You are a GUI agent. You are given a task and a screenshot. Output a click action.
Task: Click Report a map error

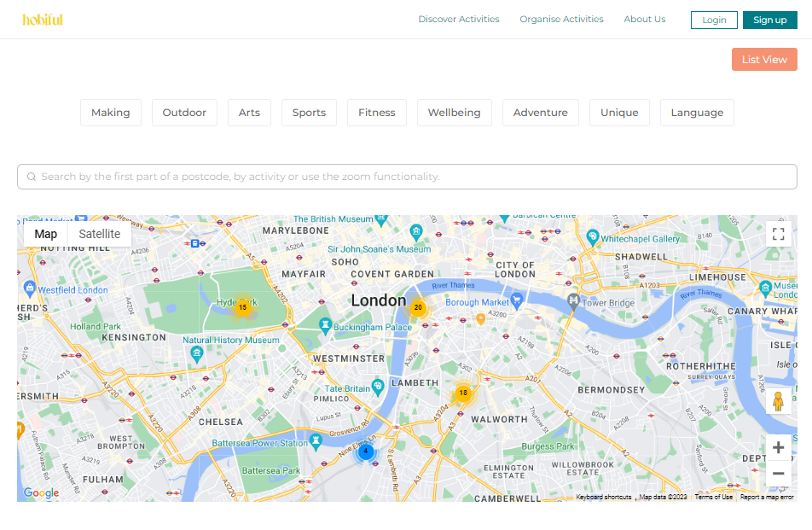pyautogui.click(x=767, y=497)
